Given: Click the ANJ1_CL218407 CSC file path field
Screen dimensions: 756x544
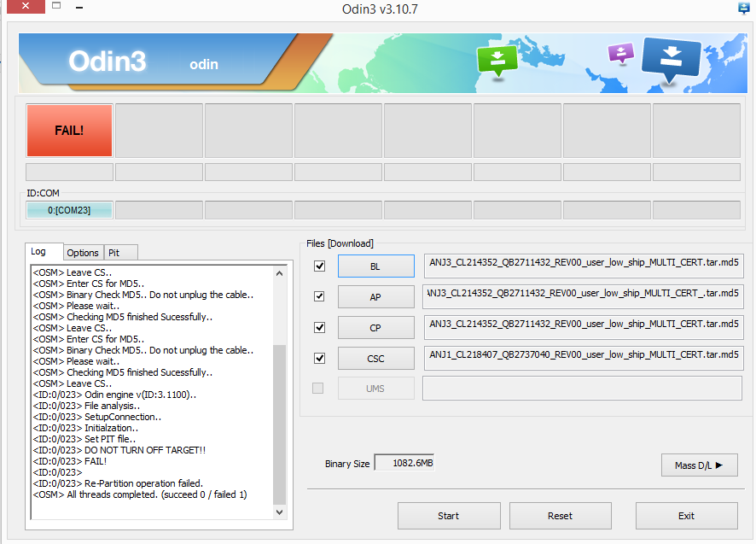Looking at the screenshot, I should pos(584,358).
